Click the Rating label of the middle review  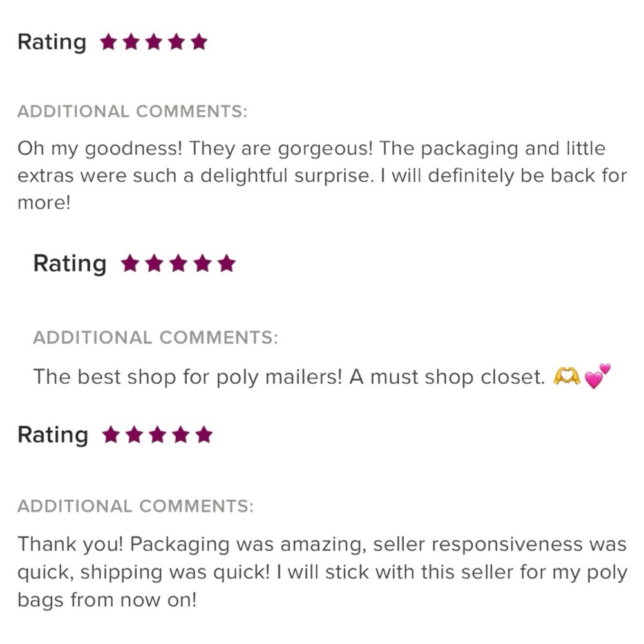(x=70, y=263)
